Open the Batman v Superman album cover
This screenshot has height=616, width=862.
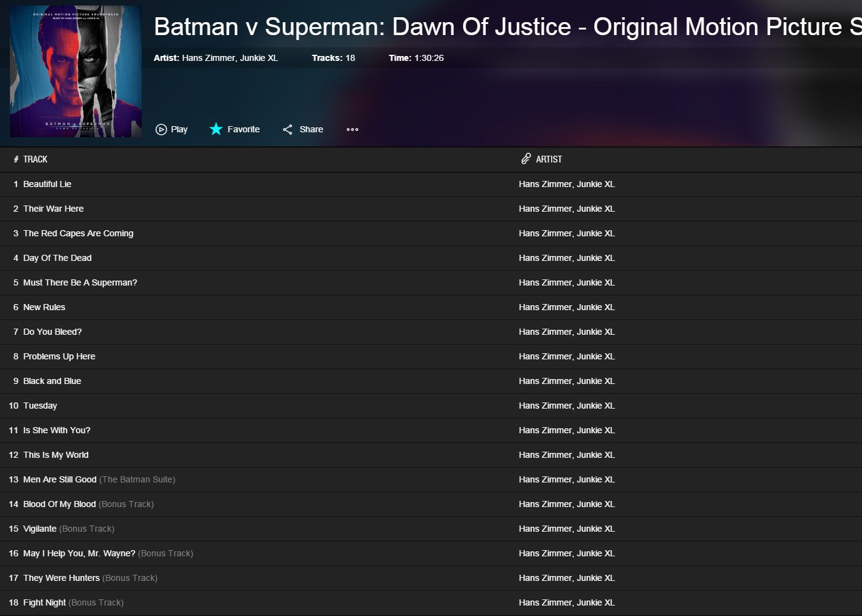pyautogui.click(x=76, y=71)
